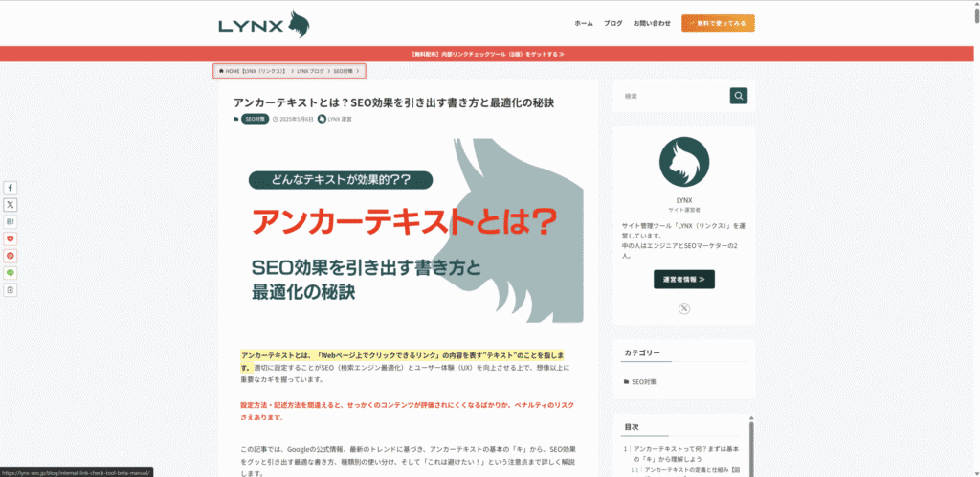Click the LYNX avatar in the sidebar profile

point(683,162)
